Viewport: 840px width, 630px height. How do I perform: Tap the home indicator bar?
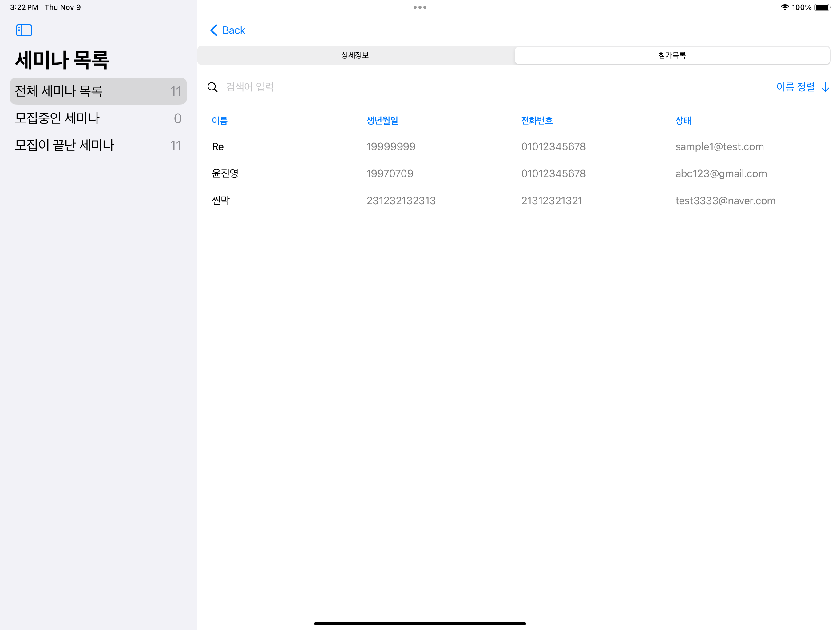(420, 623)
